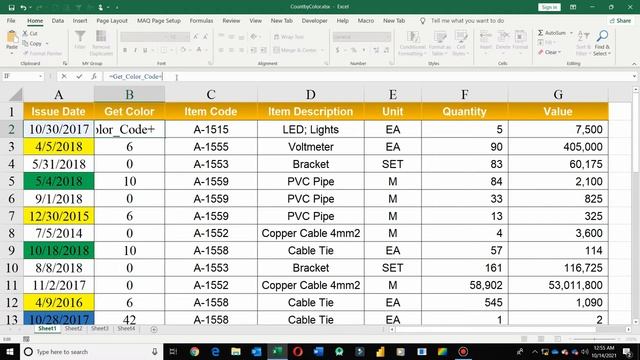The image size is (640, 360).
Task: Open the MAQ Page Setup tab
Action: (159, 20)
